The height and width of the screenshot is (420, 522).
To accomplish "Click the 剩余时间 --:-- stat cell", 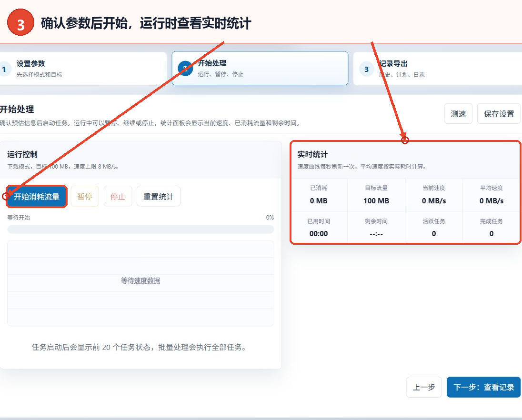I will [376, 227].
